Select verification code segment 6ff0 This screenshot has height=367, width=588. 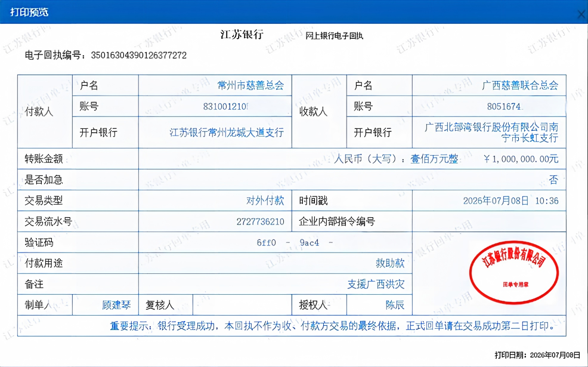[x=266, y=243]
